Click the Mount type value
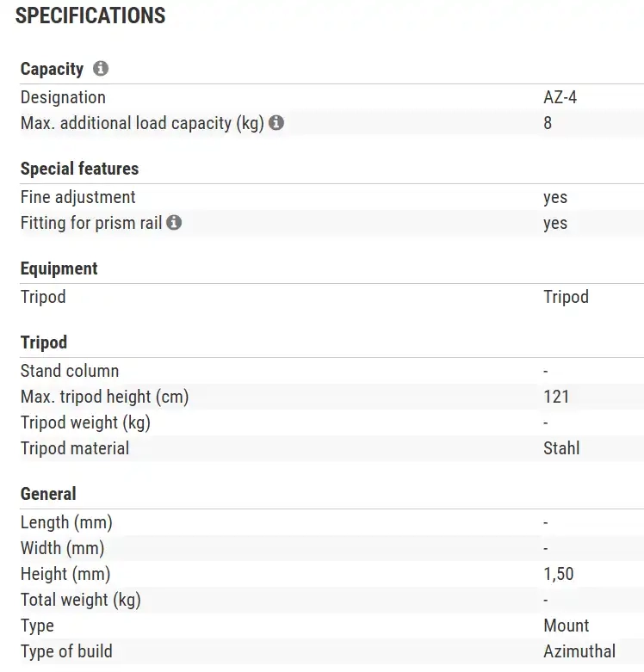The width and height of the screenshot is (644, 672). pyautogui.click(x=567, y=626)
